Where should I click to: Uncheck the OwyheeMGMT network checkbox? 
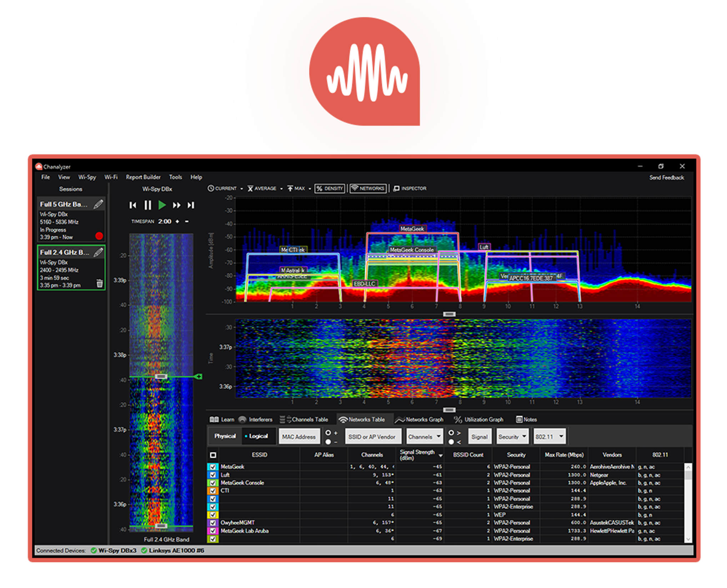click(x=213, y=523)
